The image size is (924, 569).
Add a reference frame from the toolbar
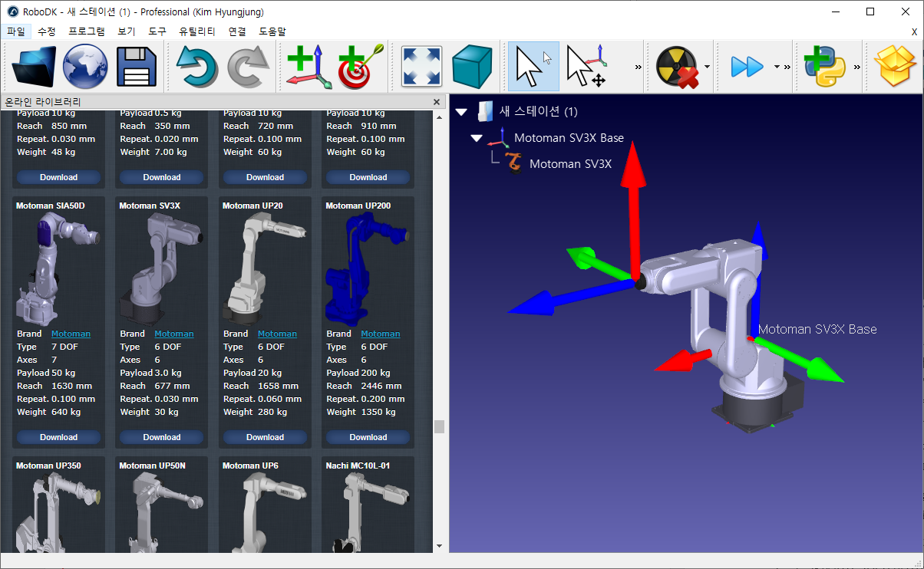[309, 67]
